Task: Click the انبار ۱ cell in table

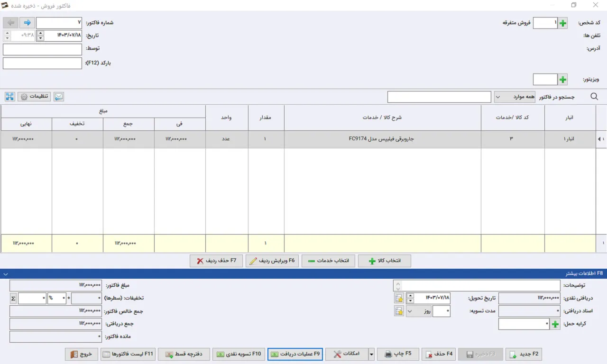Action: (570, 139)
